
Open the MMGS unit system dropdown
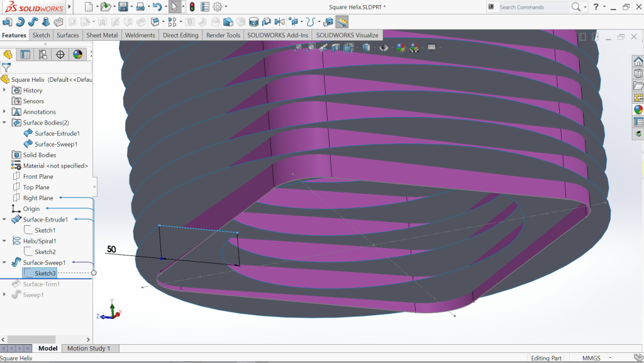point(592,357)
